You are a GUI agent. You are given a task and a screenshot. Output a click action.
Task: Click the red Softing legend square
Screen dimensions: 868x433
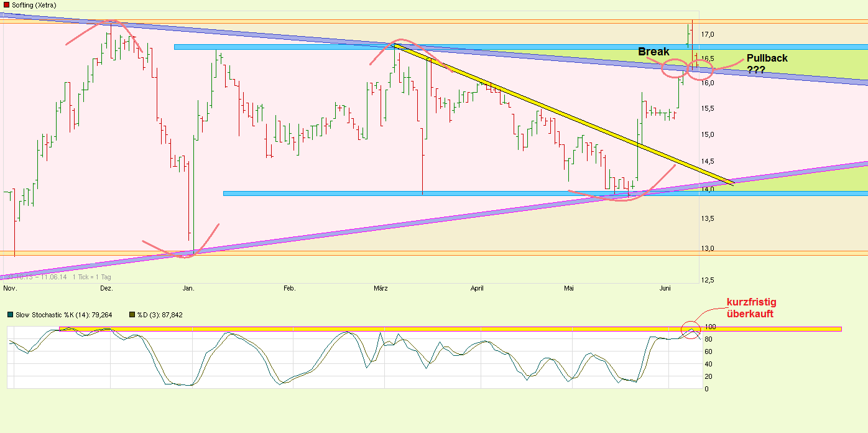(6, 5)
